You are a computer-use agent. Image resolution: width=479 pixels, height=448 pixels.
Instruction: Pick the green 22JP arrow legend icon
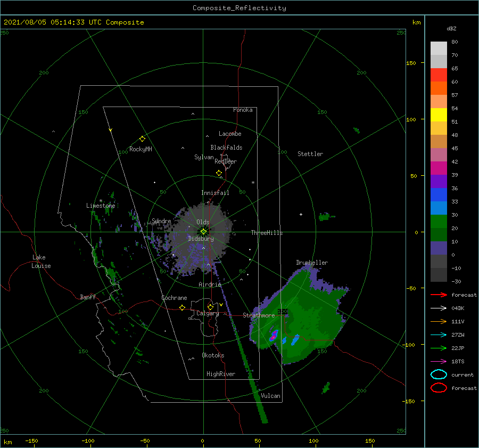click(x=439, y=348)
